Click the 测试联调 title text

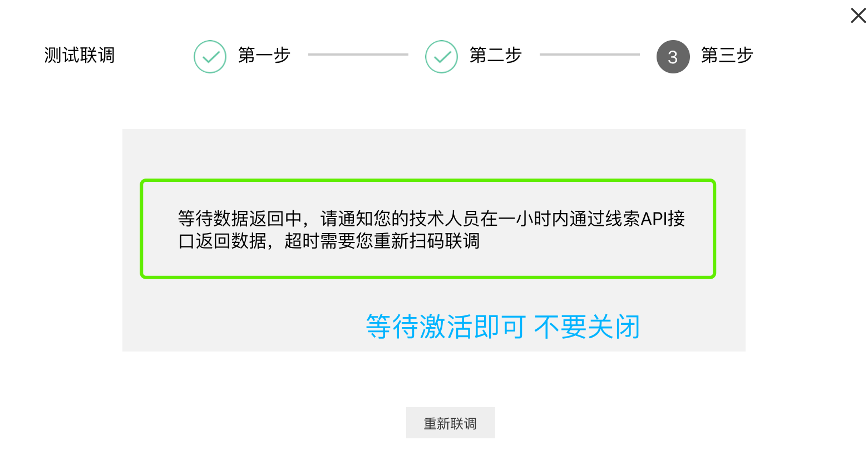coord(80,55)
